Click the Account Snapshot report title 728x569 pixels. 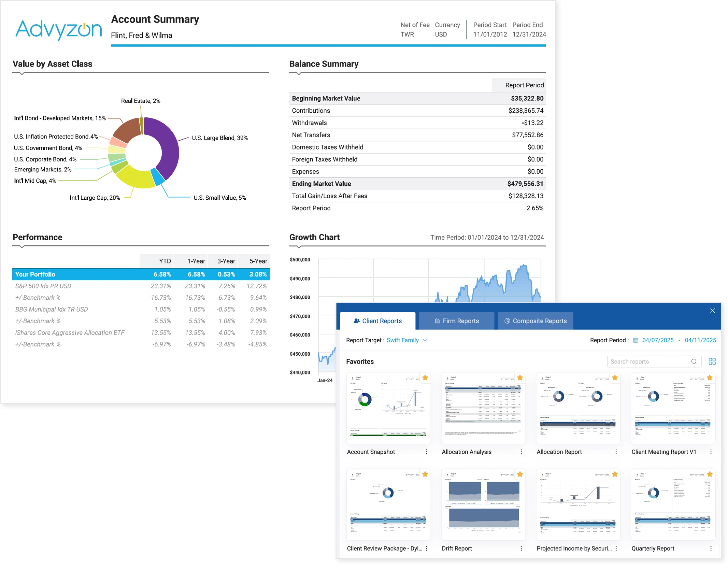pyautogui.click(x=371, y=452)
